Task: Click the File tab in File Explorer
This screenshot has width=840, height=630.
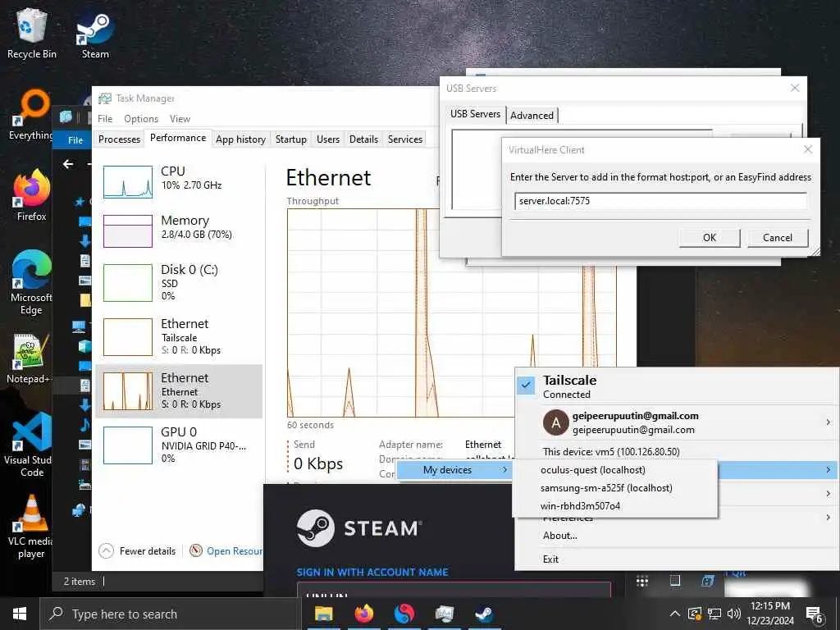Action: click(x=75, y=139)
